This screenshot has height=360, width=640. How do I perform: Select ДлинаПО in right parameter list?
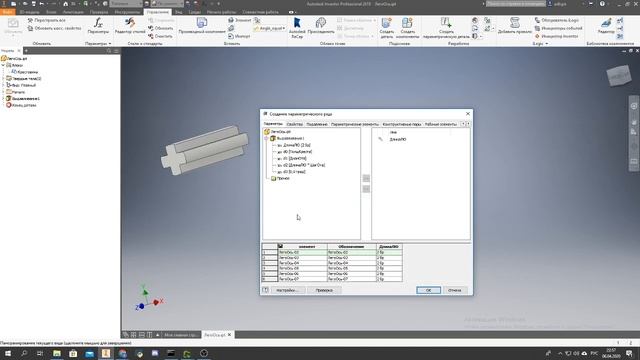tap(398, 139)
